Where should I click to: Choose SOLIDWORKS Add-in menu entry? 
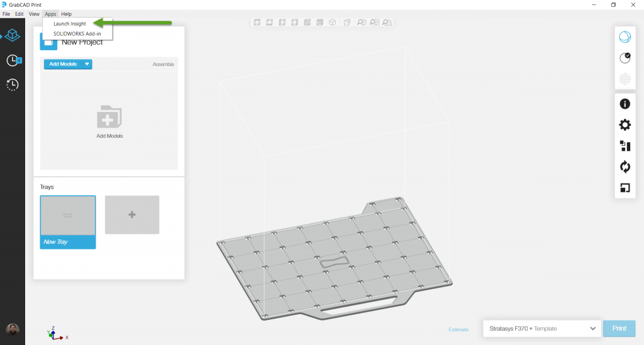77,33
